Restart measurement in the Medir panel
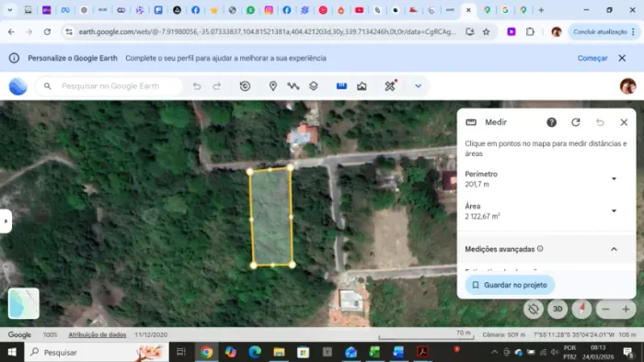 pyautogui.click(x=575, y=122)
